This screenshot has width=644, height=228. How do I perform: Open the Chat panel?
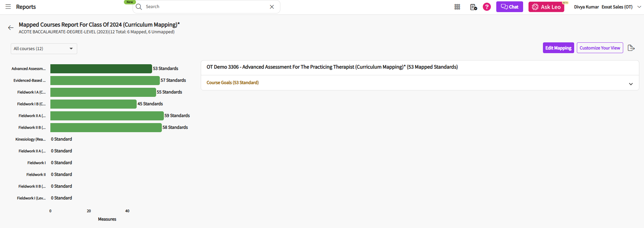coord(509,7)
